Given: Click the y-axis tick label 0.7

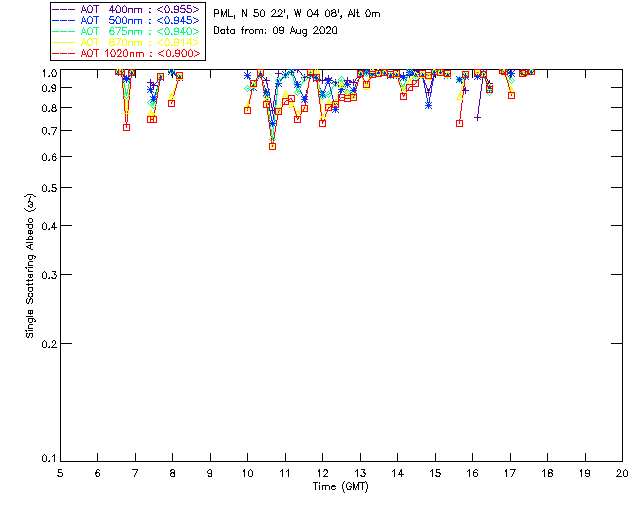Looking at the screenshot, I should coord(49,131).
